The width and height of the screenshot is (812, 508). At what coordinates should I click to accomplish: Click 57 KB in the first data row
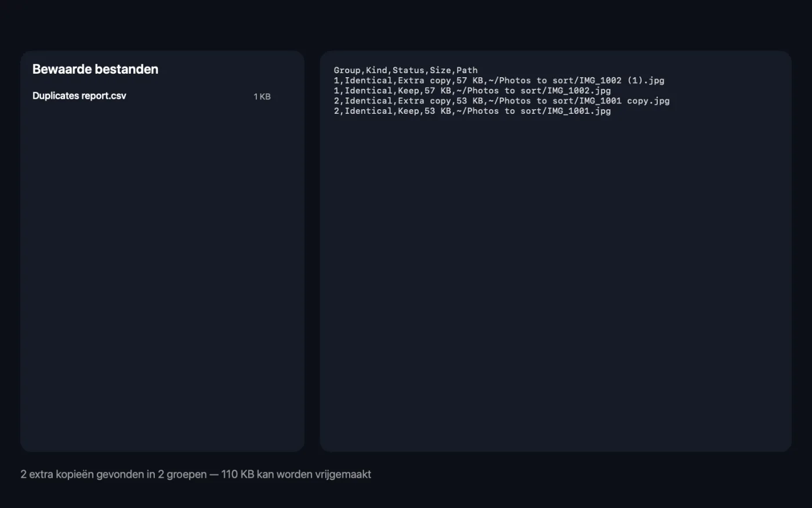point(470,81)
